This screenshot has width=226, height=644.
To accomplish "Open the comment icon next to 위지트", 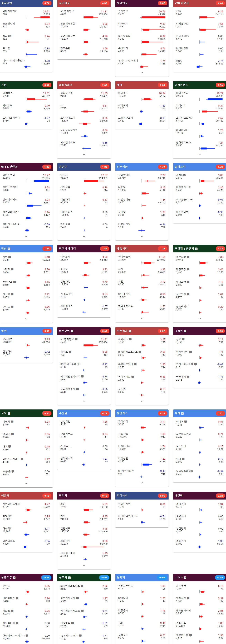I will [70, 352].
